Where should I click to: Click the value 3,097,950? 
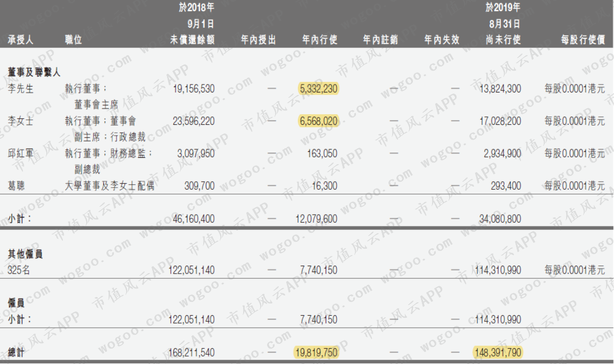coord(196,154)
